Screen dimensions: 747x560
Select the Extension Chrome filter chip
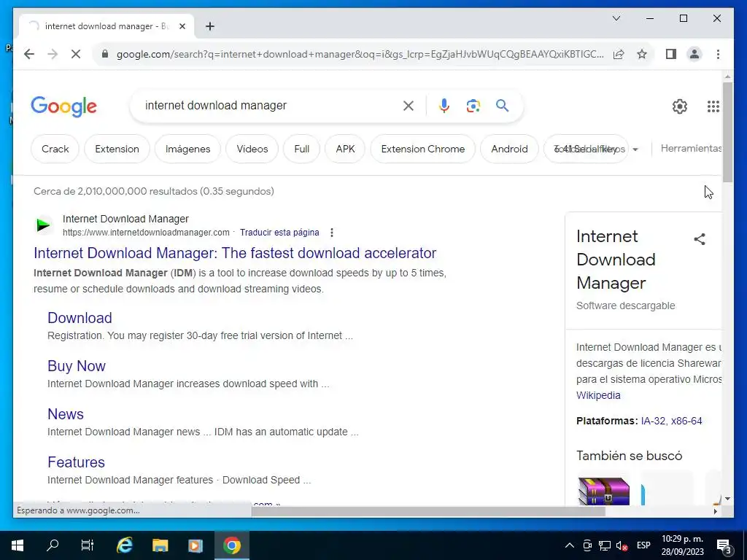coord(422,149)
